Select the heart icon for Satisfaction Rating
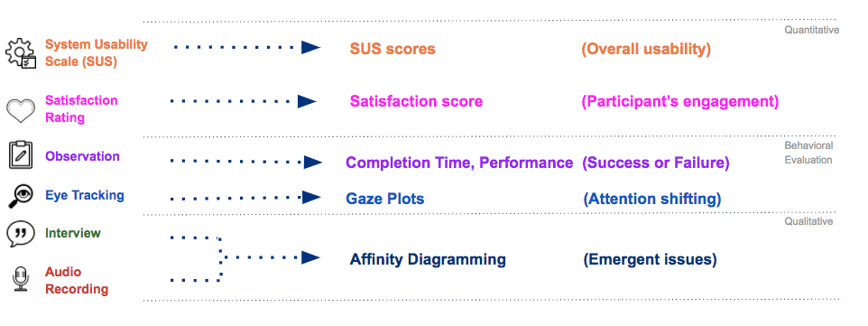The height and width of the screenshot is (326, 868). coord(21,111)
